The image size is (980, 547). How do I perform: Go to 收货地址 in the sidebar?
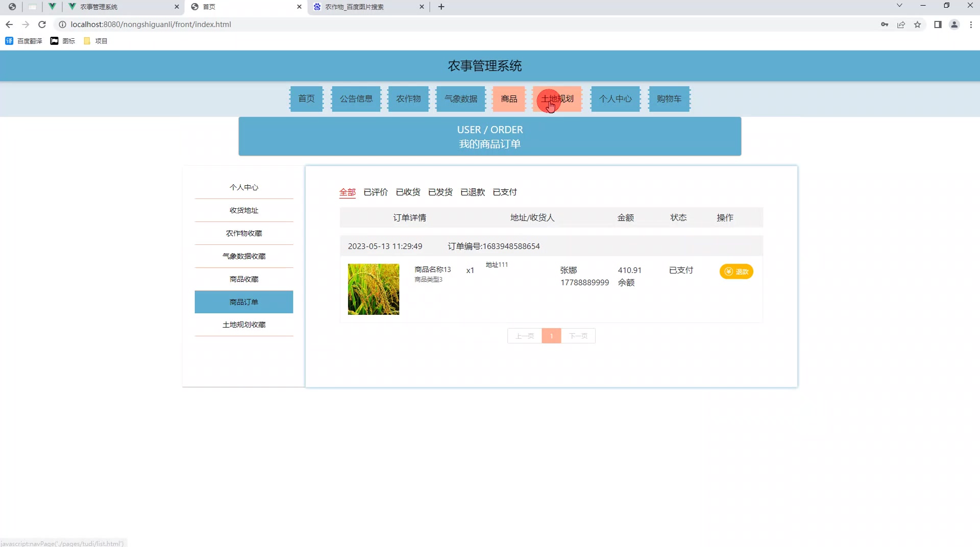point(243,210)
